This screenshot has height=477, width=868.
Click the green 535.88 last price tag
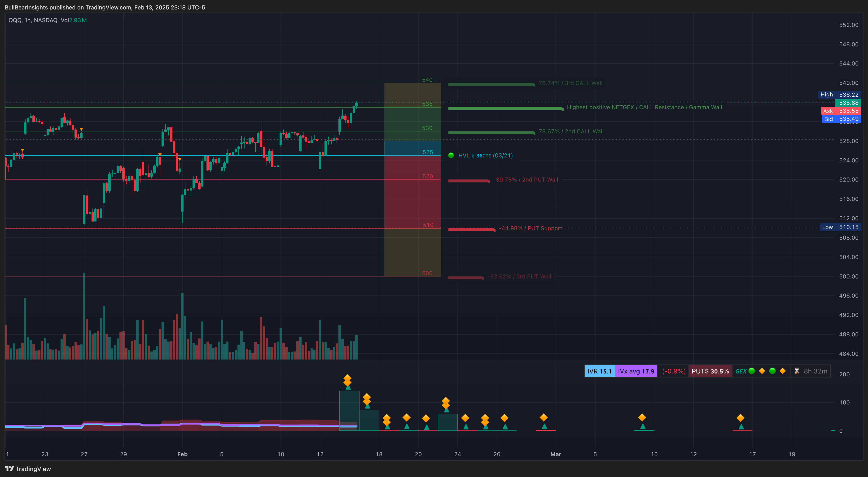coord(848,103)
